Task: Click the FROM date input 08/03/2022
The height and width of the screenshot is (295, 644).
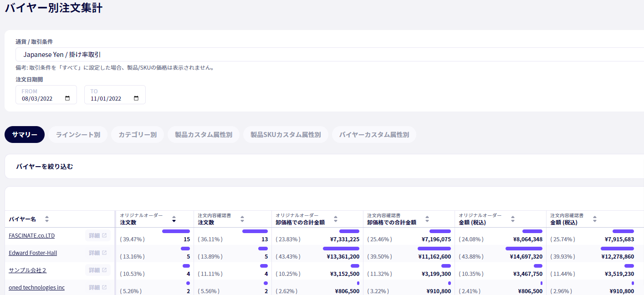Action: click(x=46, y=95)
